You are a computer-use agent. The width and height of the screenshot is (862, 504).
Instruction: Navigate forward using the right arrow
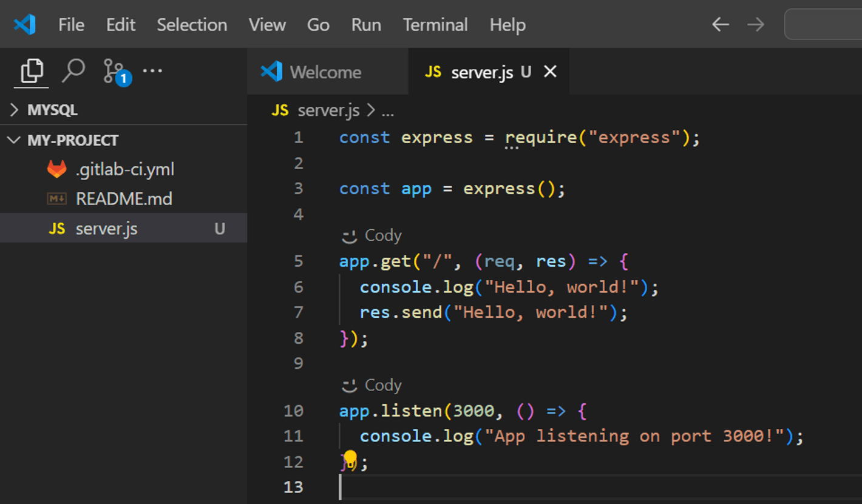pos(755,24)
